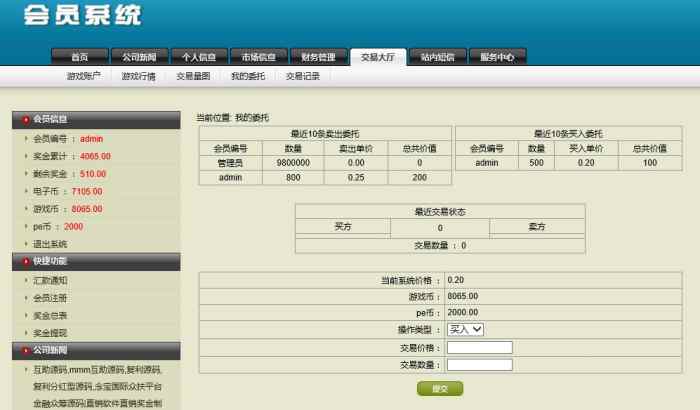This screenshot has height=410, width=700.
Task: Select the sidebar pe币 2000 value
Action: coord(74,226)
